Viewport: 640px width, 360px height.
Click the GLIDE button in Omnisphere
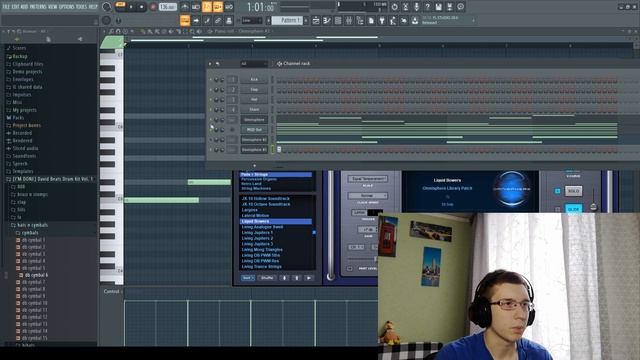[x=573, y=209]
